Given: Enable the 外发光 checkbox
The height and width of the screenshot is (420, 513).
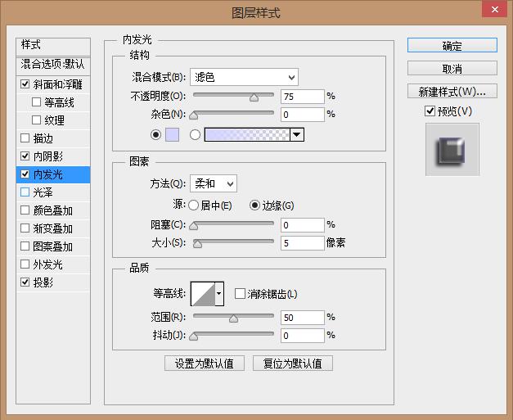Looking at the screenshot, I should (x=25, y=264).
